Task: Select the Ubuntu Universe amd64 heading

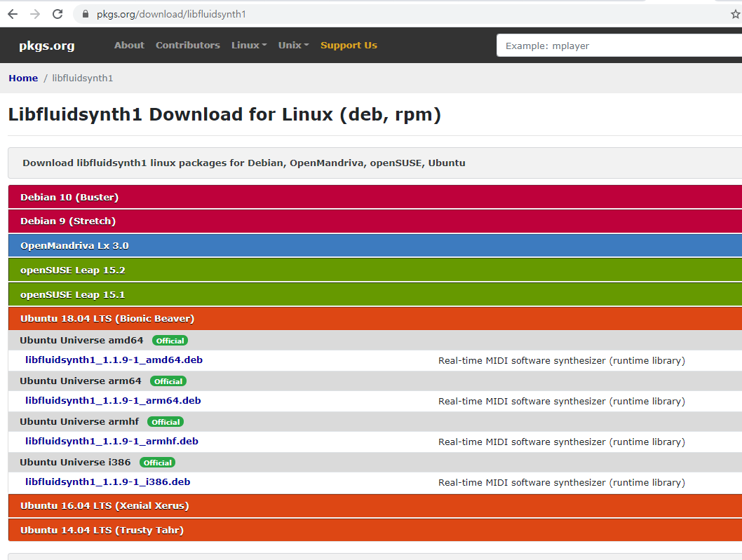Action: [x=81, y=340]
